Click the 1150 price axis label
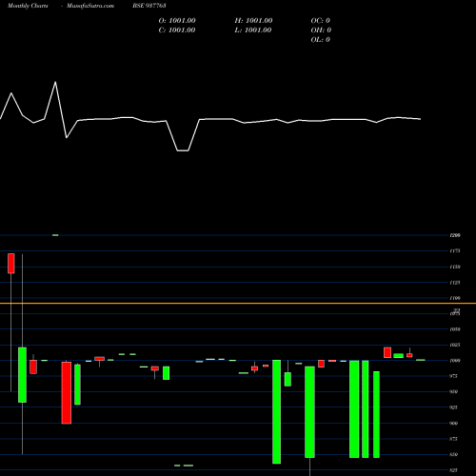 pyautogui.click(x=455, y=267)
